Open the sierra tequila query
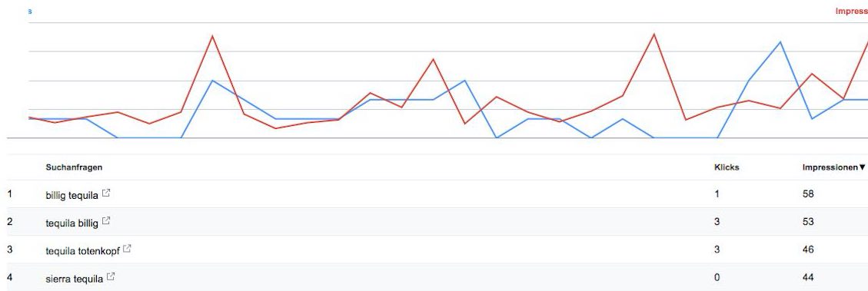The width and height of the screenshot is (868, 291). tap(74, 278)
